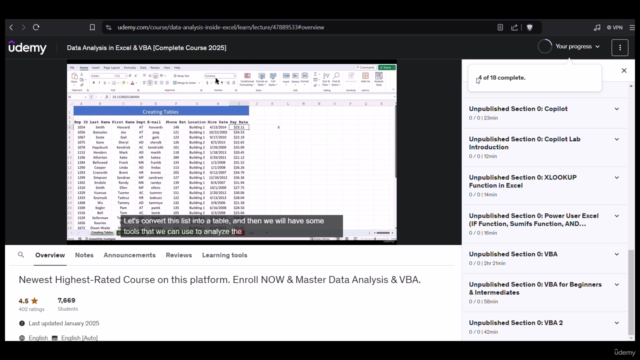Select the Overview tab

(x=50, y=255)
